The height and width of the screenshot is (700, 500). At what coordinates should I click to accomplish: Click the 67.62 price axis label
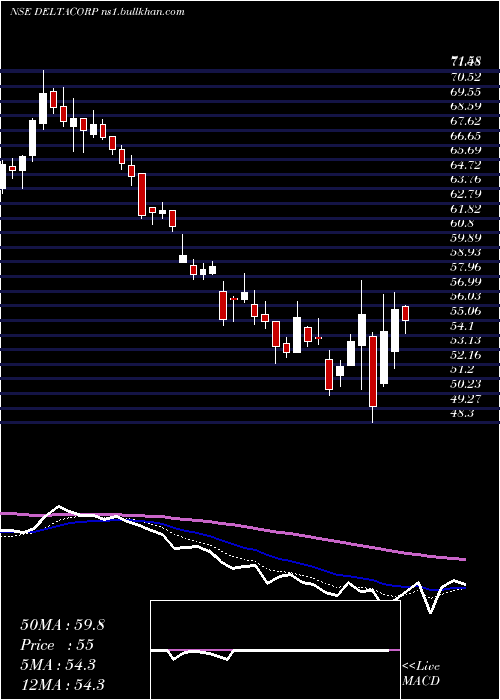click(x=465, y=121)
